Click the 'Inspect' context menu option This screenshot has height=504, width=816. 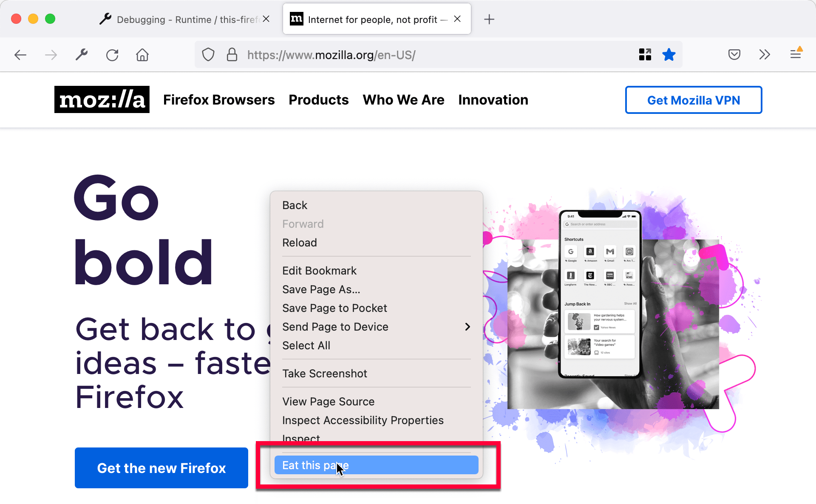click(x=301, y=439)
